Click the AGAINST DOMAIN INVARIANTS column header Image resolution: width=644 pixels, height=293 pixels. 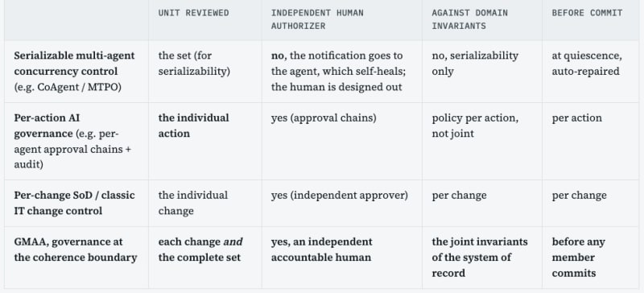(469, 19)
